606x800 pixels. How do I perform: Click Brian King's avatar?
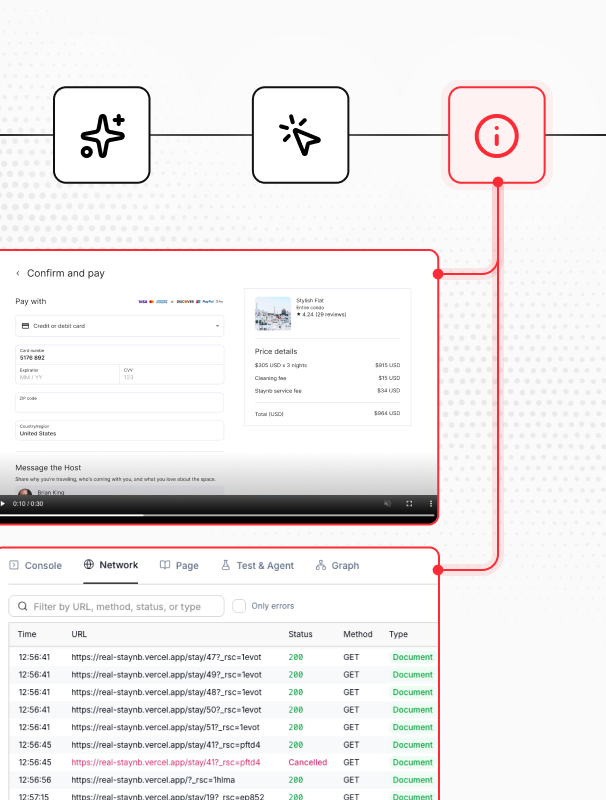tap(25, 492)
